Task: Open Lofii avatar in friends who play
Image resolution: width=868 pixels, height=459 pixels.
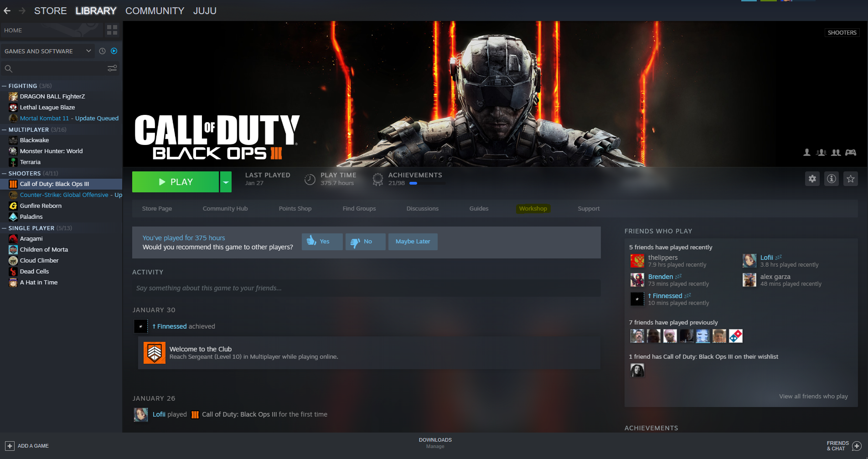Action: tap(749, 261)
